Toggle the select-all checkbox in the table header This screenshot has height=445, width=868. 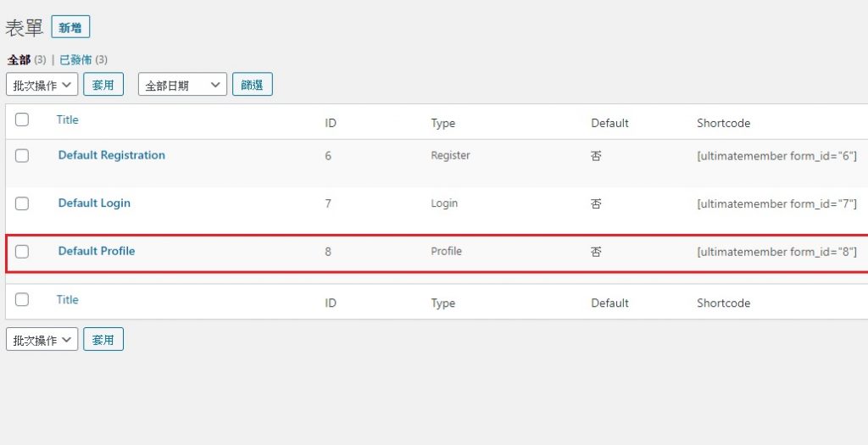click(22, 120)
